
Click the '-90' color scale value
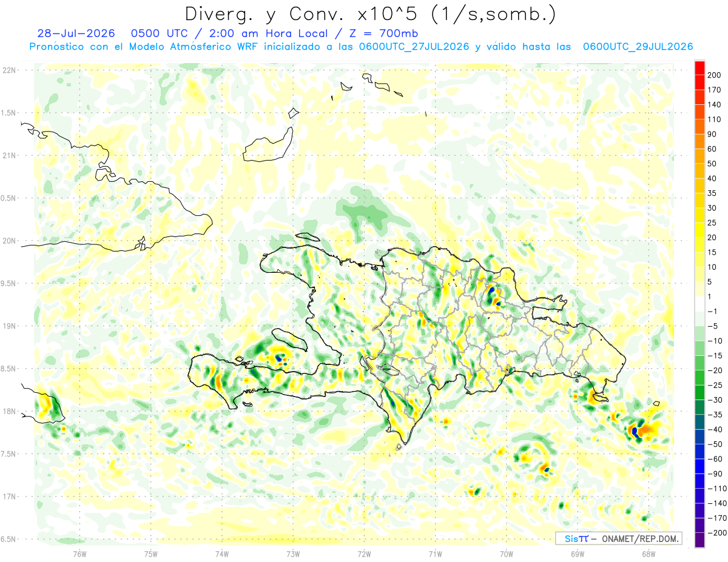pos(716,473)
